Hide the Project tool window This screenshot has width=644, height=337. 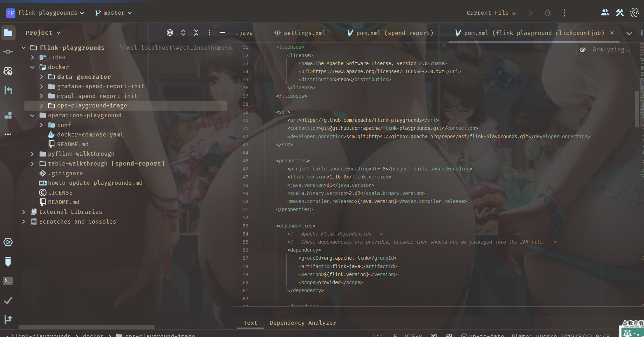click(222, 33)
